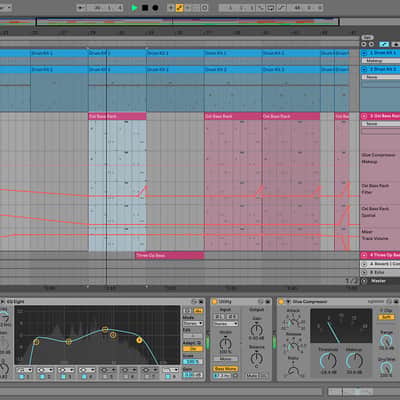Adjust Glue Compressor Threshold knob
Image resolution: width=400 pixels, height=400 pixels.
(x=328, y=361)
